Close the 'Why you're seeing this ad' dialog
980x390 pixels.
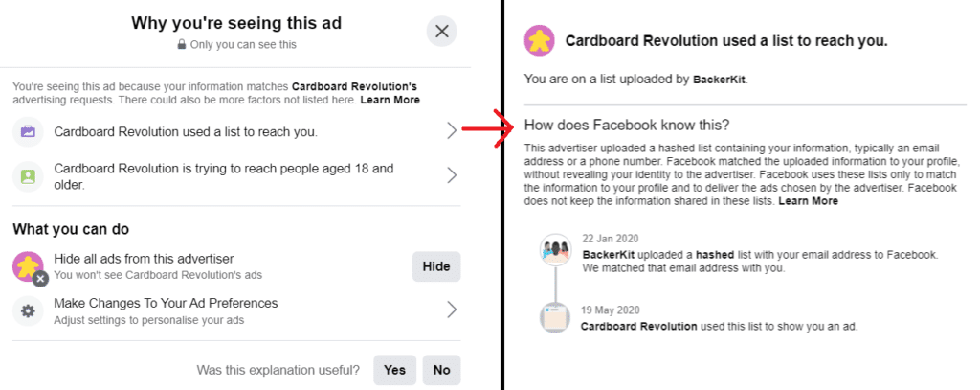441,32
